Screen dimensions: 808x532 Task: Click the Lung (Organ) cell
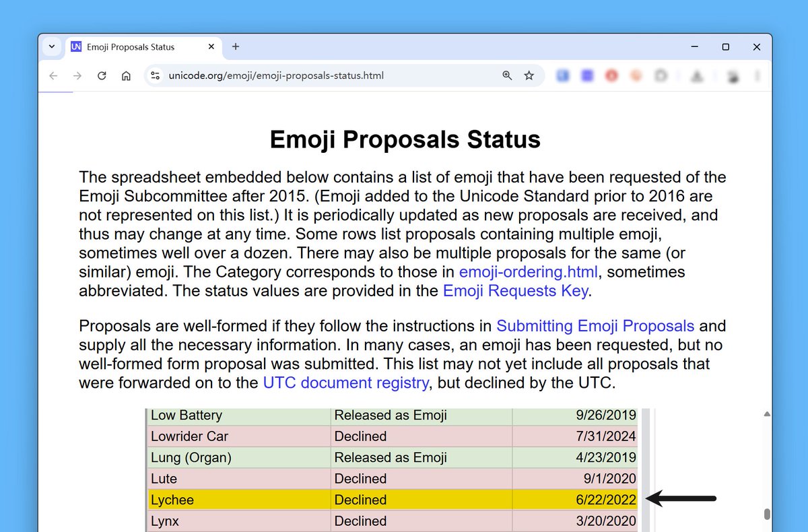[x=239, y=457]
